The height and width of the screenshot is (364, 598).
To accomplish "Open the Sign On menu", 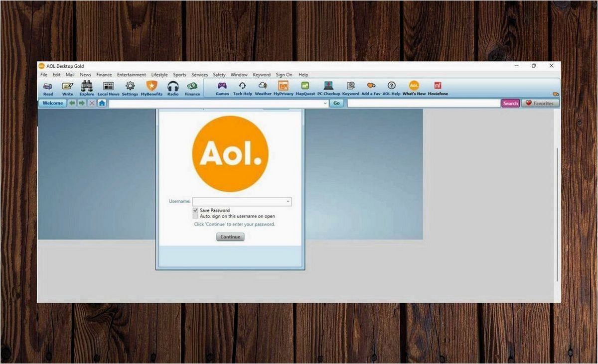I will click(x=284, y=75).
